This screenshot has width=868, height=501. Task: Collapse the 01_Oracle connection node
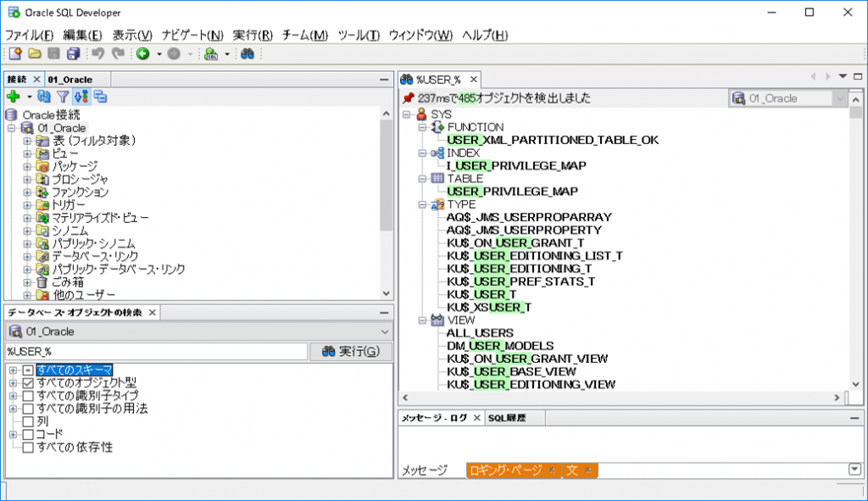click(11, 128)
